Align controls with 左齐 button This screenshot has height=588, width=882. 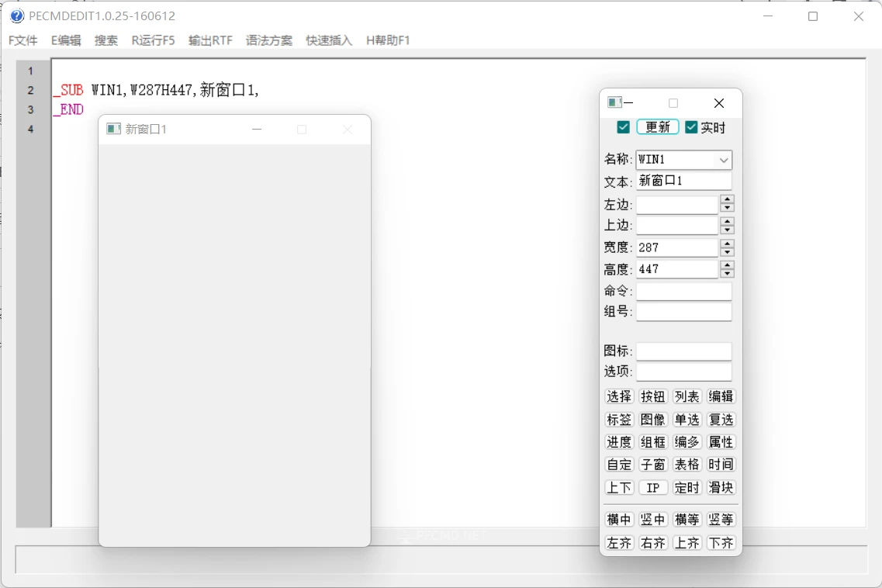619,543
